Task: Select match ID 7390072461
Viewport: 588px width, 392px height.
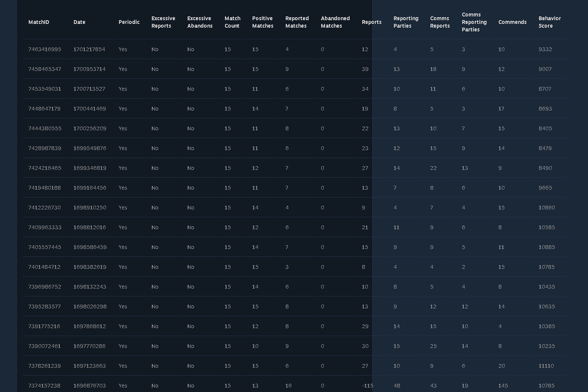Action: click(x=45, y=346)
